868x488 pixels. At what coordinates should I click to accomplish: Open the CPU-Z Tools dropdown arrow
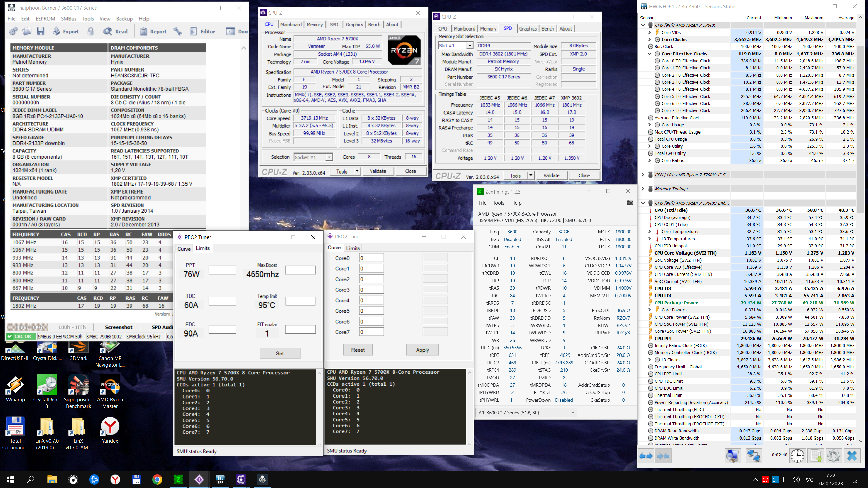tap(357, 171)
